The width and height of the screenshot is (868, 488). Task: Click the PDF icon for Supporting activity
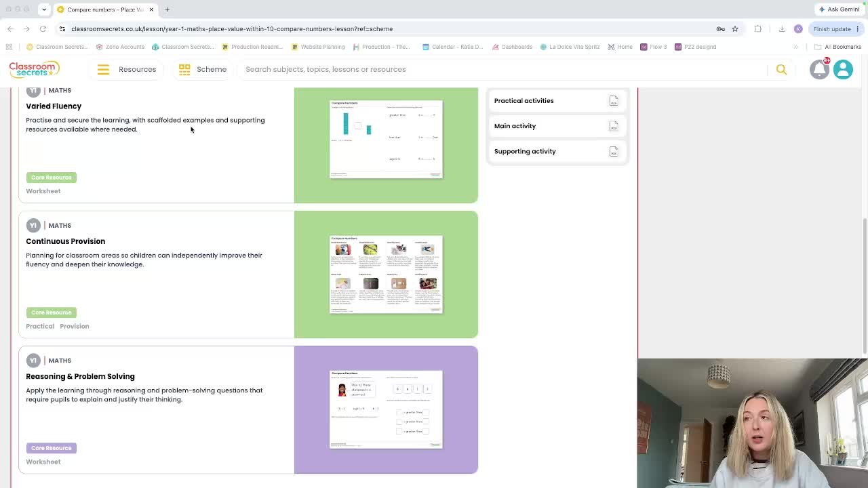614,151
